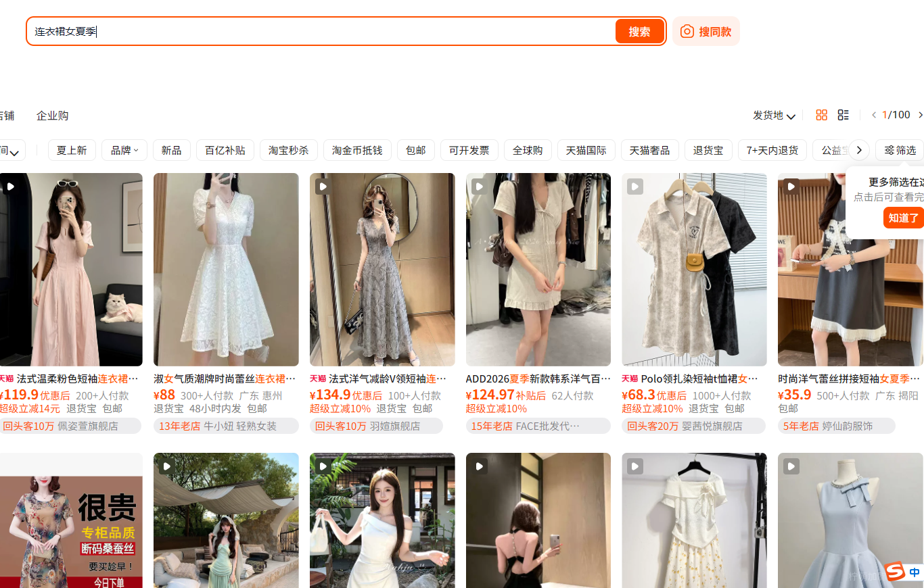Click the orange 搜索 button
This screenshot has width=924, height=588.
coord(640,31)
